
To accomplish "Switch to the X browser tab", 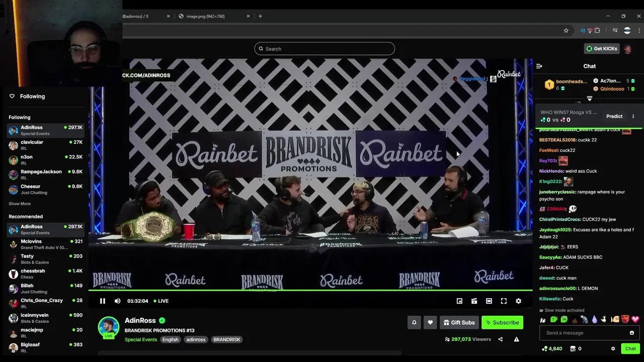I will click(x=145, y=16).
